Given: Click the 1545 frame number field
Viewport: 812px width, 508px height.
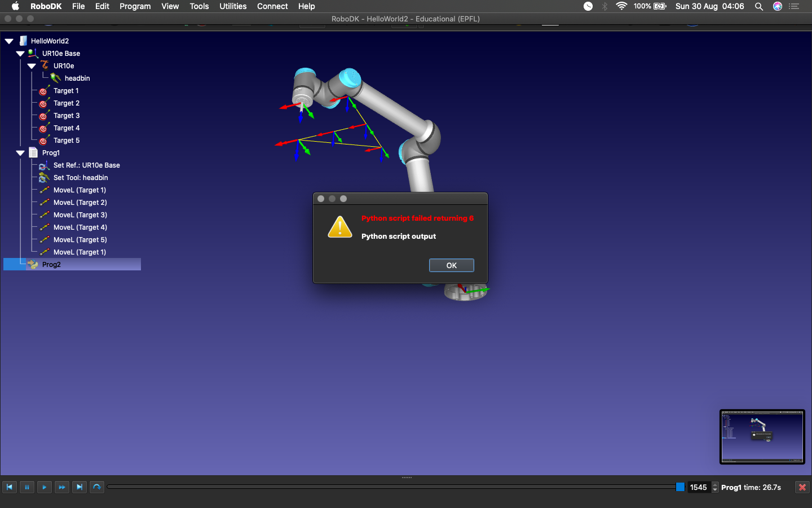Looking at the screenshot, I should [698, 487].
